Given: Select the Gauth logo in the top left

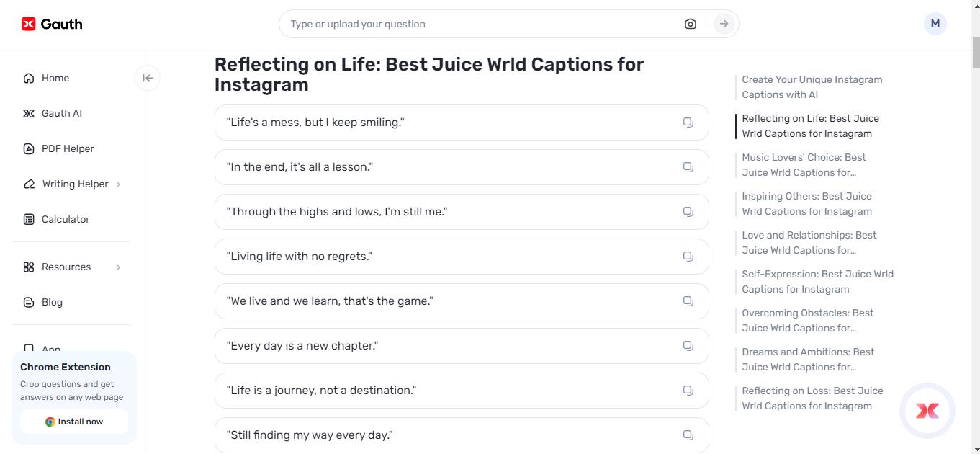Looking at the screenshot, I should point(50,23).
